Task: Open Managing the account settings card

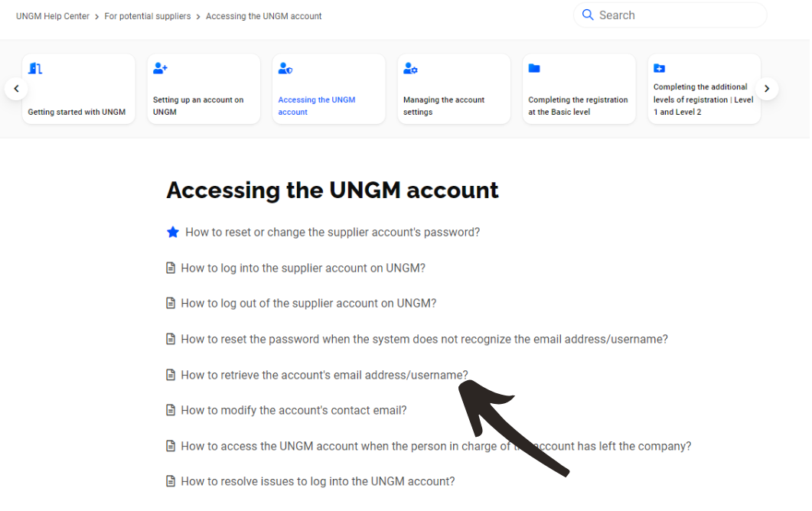Action: pyautogui.click(x=454, y=89)
